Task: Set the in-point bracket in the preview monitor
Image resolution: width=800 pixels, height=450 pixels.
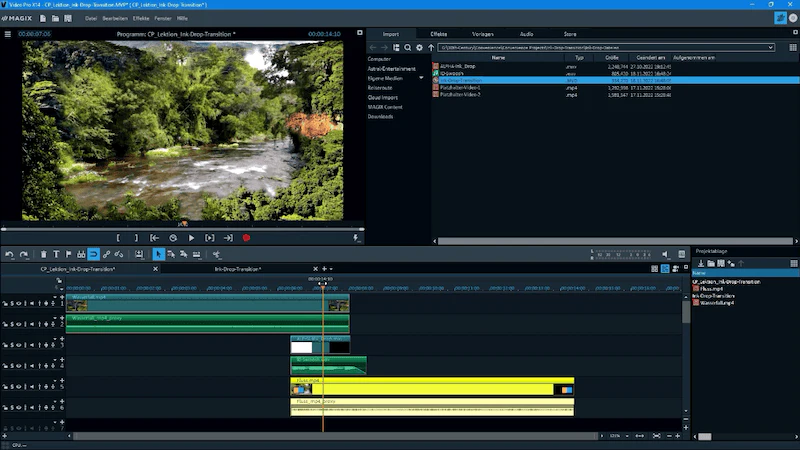Action: point(118,238)
